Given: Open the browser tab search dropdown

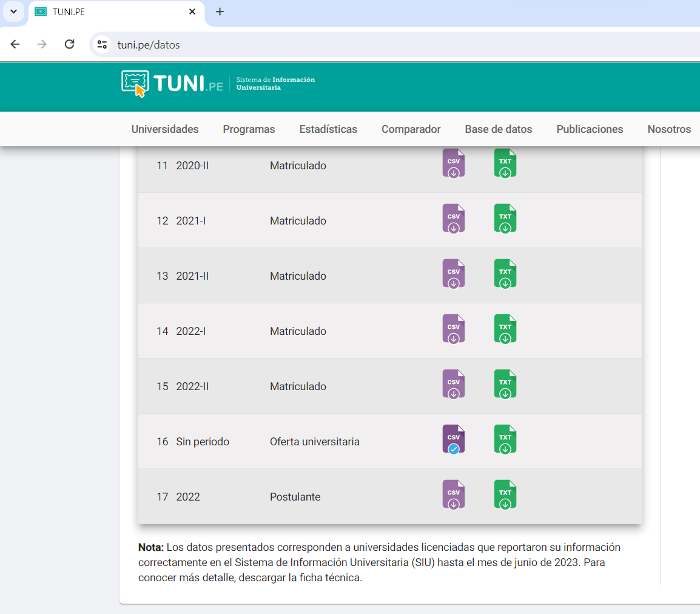Looking at the screenshot, I should 13,12.
